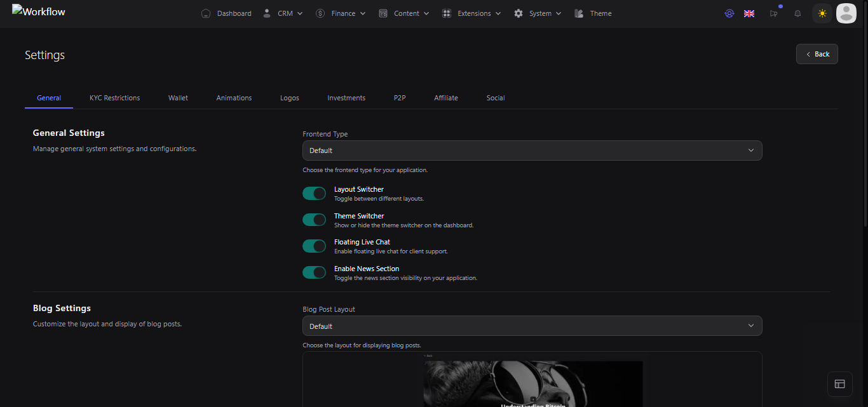Expand the Finance menu chevron

coord(363,13)
